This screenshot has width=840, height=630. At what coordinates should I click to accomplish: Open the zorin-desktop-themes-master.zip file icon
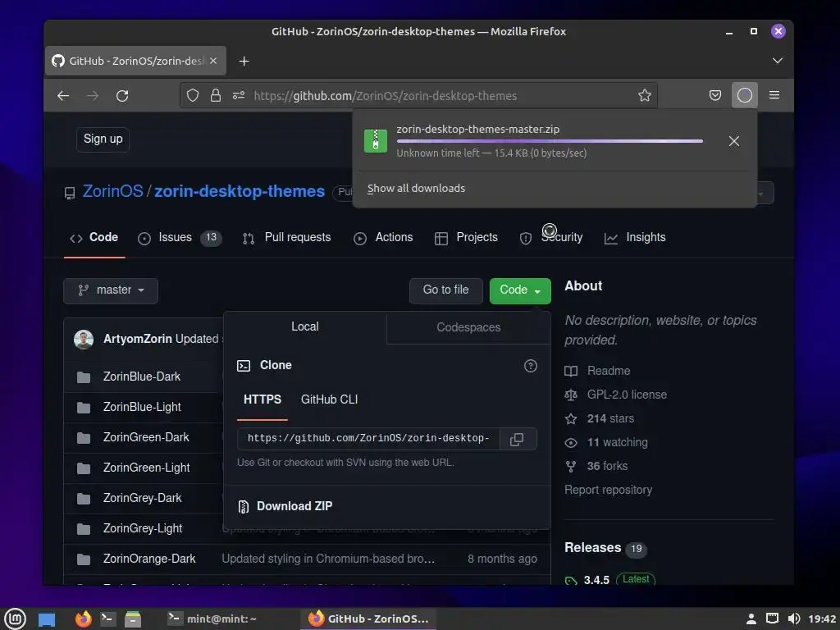[376, 141]
